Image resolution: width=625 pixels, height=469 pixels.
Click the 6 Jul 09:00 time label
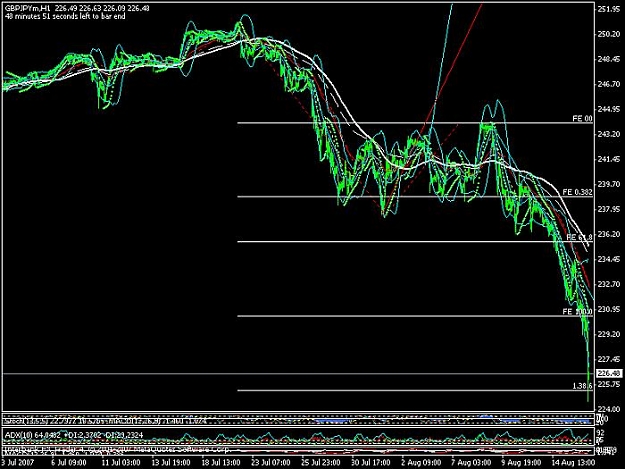[69, 463]
